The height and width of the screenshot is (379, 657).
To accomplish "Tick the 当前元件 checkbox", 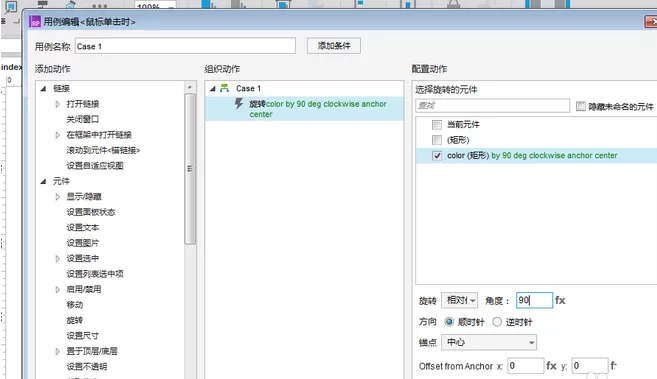I will tap(437, 124).
